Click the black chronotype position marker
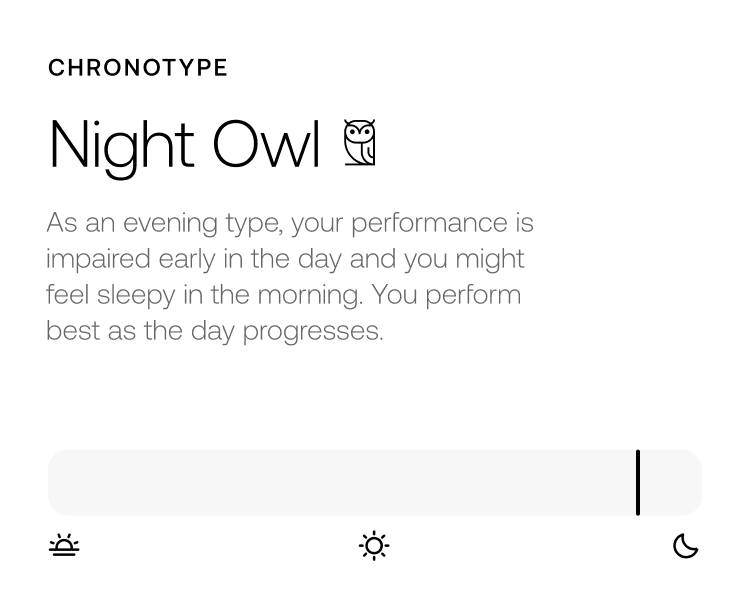The image size is (750, 605). tap(637, 483)
